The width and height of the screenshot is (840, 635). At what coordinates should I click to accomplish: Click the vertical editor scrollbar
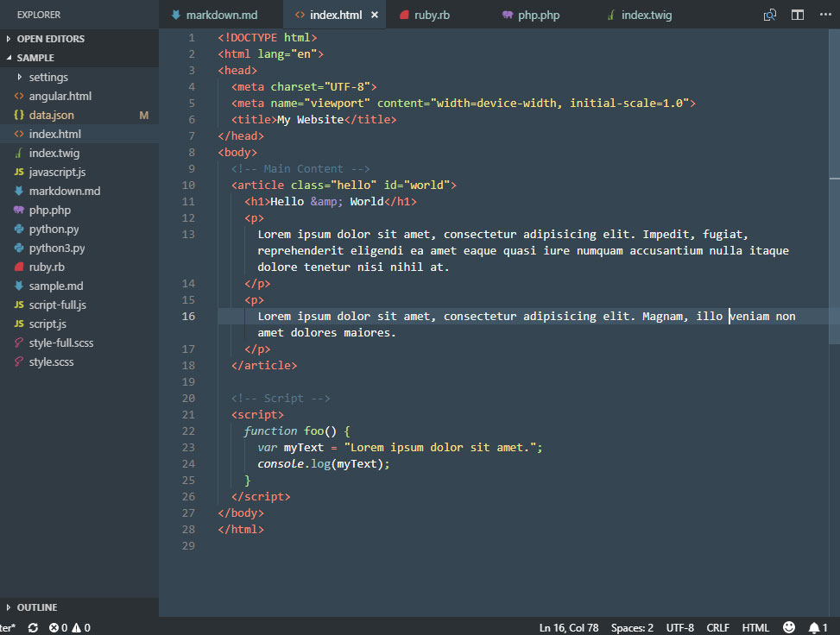click(x=834, y=187)
